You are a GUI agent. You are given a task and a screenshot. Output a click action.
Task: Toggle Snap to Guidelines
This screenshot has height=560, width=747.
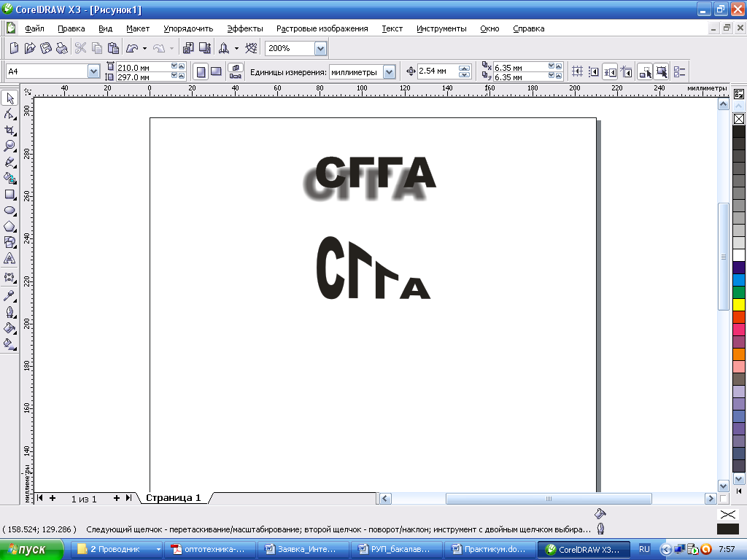pos(594,72)
